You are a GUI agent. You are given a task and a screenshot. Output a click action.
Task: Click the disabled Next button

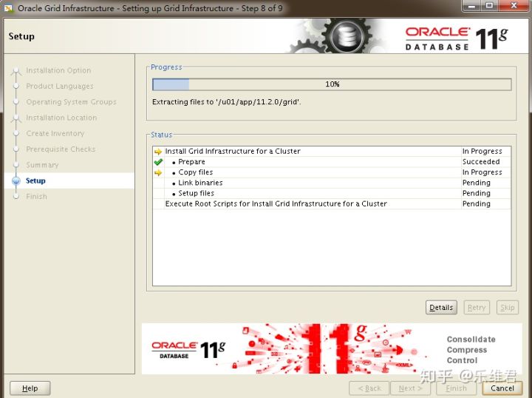pyautogui.click(x=410, y=388)
